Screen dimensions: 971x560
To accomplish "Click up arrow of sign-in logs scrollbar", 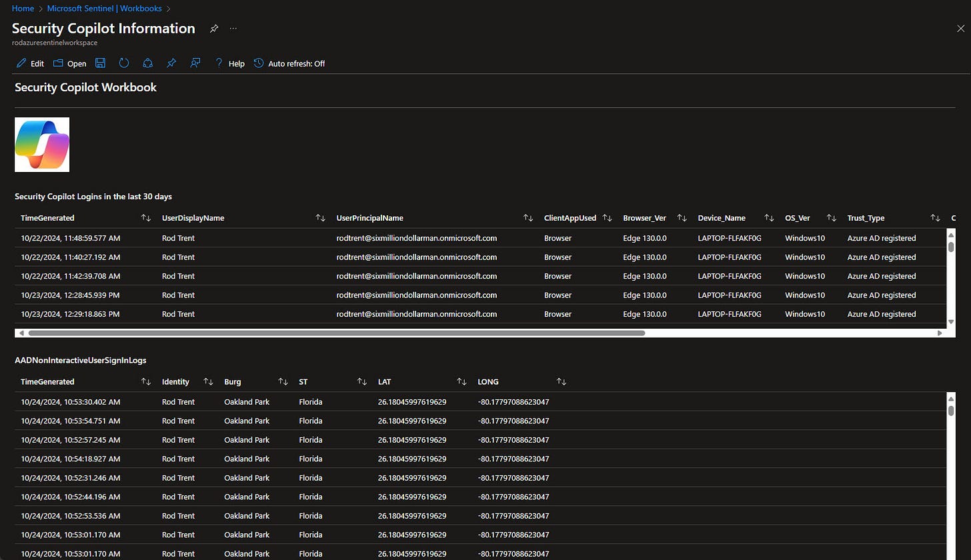I will [952, 398].
